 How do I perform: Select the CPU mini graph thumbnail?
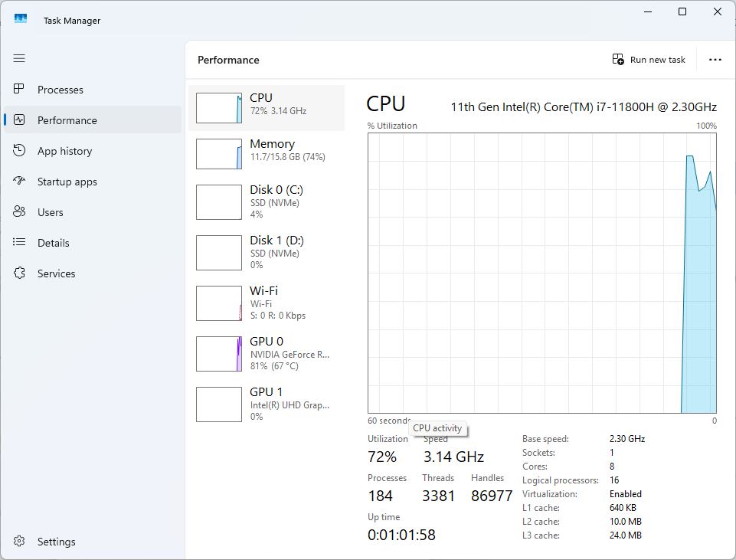tap(219, 108)
